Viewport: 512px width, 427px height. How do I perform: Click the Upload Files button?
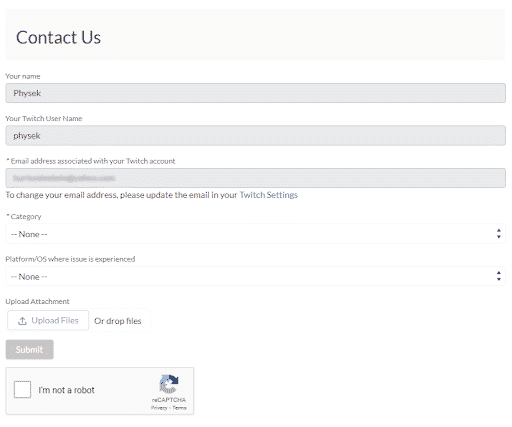(48, 320)
